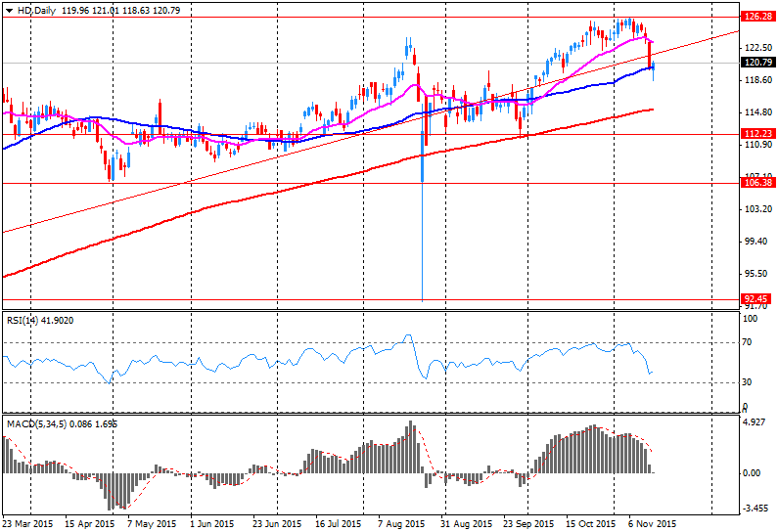Click the RSI 70 level on scale
The image size is (778, 532).
click(x=746, y=342)
